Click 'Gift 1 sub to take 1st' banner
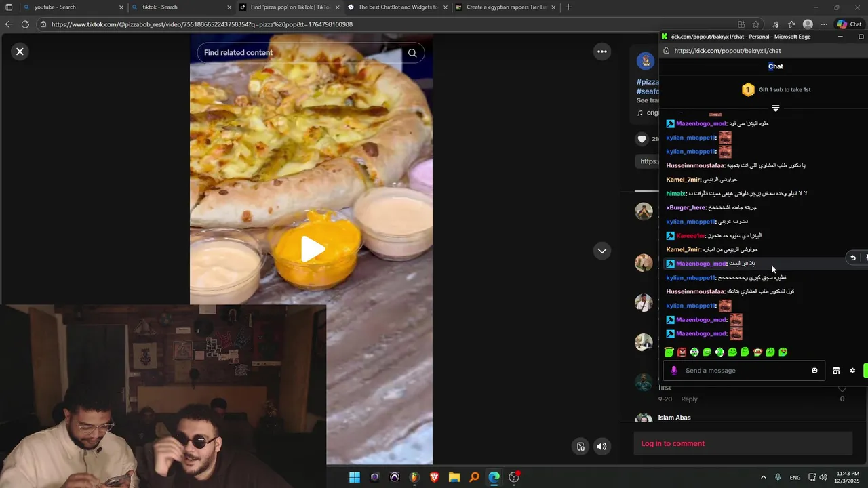The width and height of the screenshot is (868, 488). [776, 89]
